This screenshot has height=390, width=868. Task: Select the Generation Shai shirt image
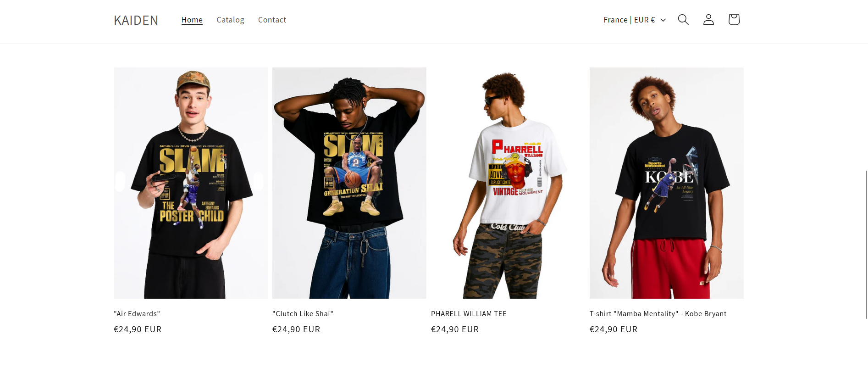(349, 183)
